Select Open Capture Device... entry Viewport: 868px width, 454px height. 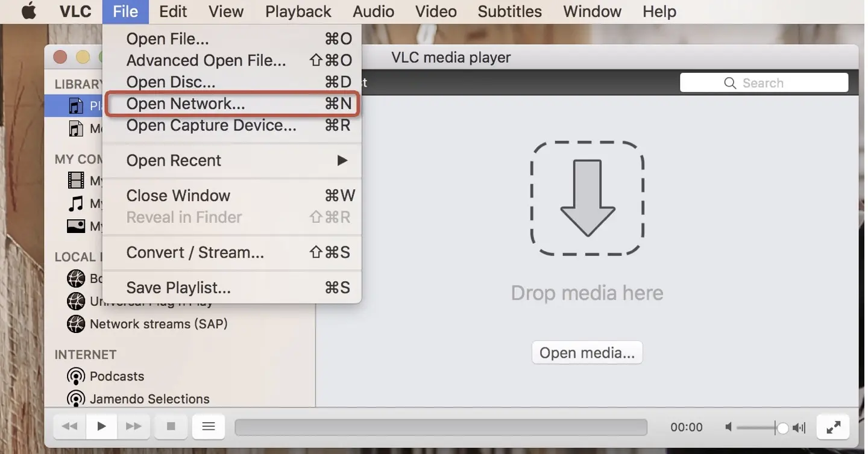232,125
